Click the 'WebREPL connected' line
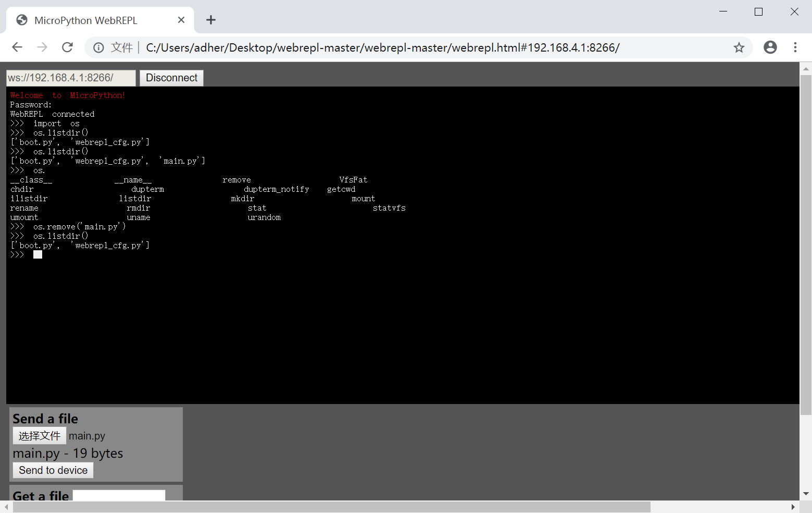 52,114
